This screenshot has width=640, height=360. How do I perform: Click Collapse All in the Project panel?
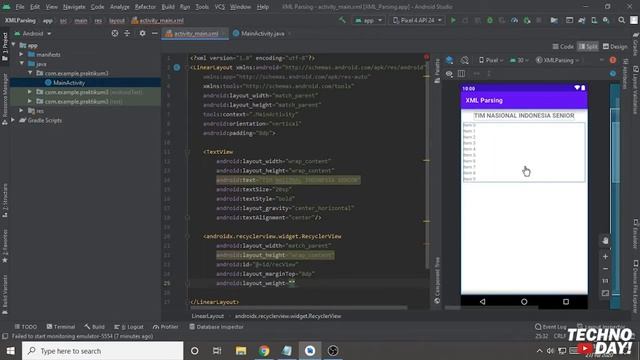tap(127, 33)
